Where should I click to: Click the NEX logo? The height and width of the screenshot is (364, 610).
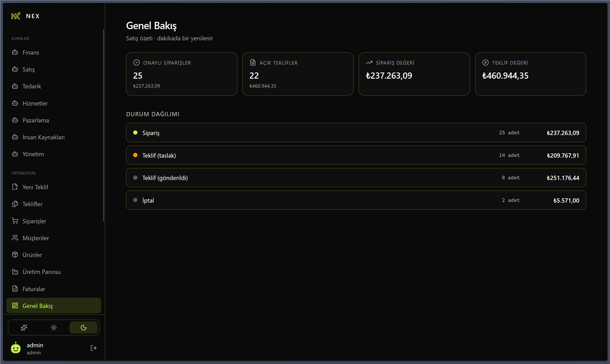coord(25,16)
